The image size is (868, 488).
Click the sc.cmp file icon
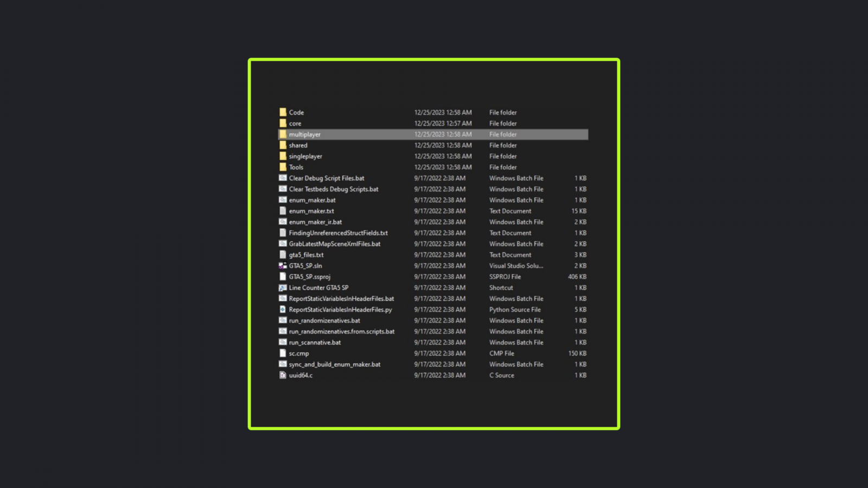pos(283,354)
